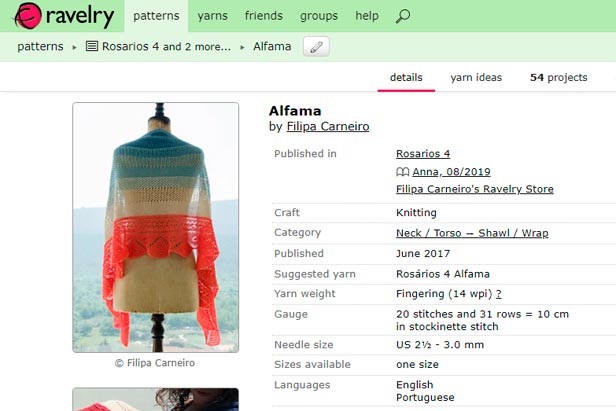The height and width of the screenshot is (411, 616).
Task: Open the patterns navigation tab
Action: pyautogui.click(x=156, y=16)
